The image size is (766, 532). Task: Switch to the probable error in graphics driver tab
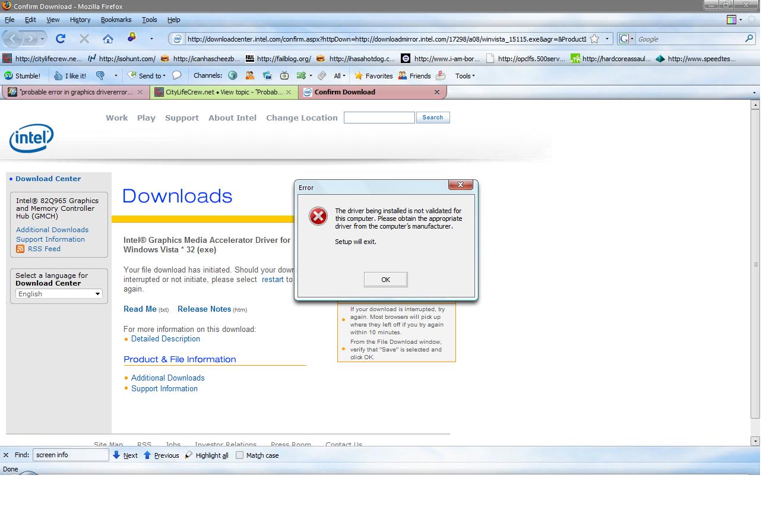pos(75,92)
